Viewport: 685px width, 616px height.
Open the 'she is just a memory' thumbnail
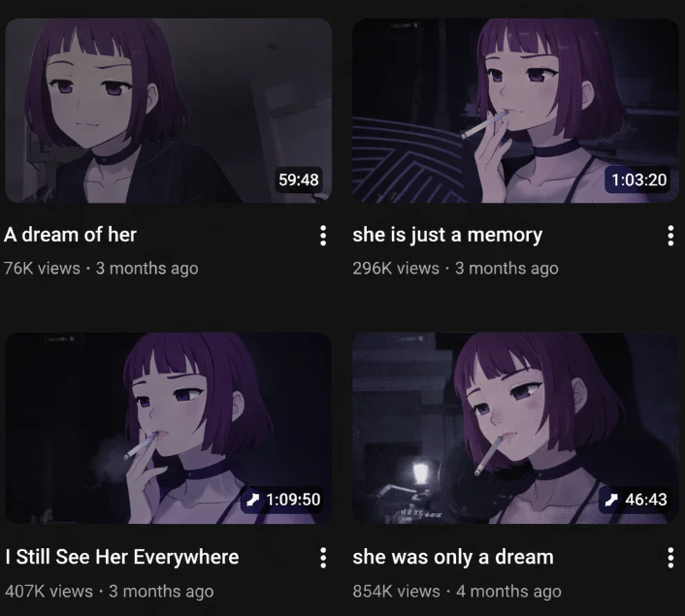click(515, 111)
